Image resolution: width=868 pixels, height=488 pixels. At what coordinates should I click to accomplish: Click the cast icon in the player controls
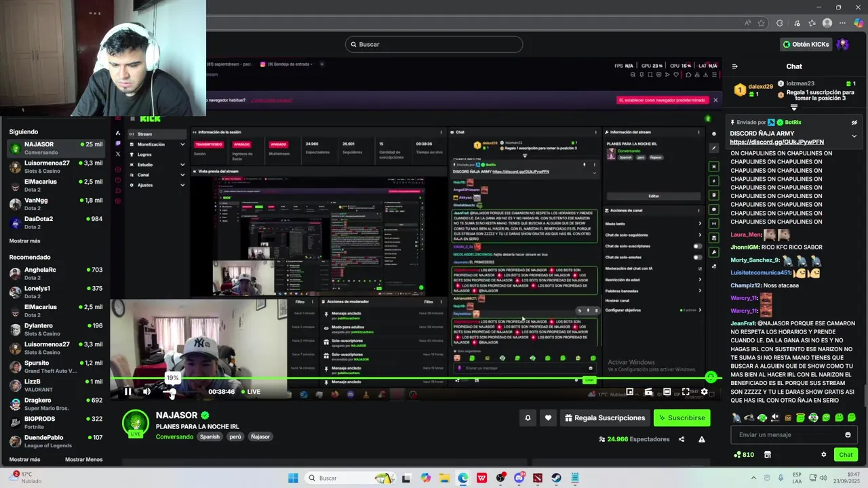point(648,392)
